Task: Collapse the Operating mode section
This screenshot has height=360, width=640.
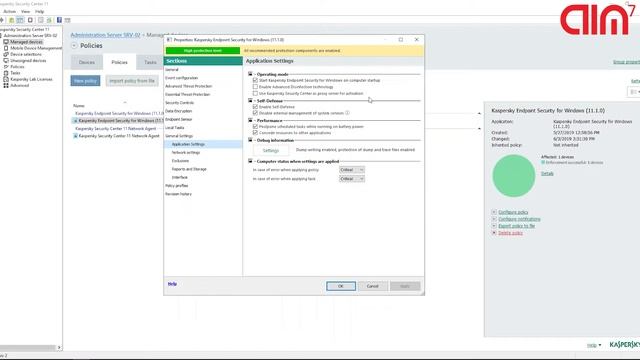Action: point(250,74)
